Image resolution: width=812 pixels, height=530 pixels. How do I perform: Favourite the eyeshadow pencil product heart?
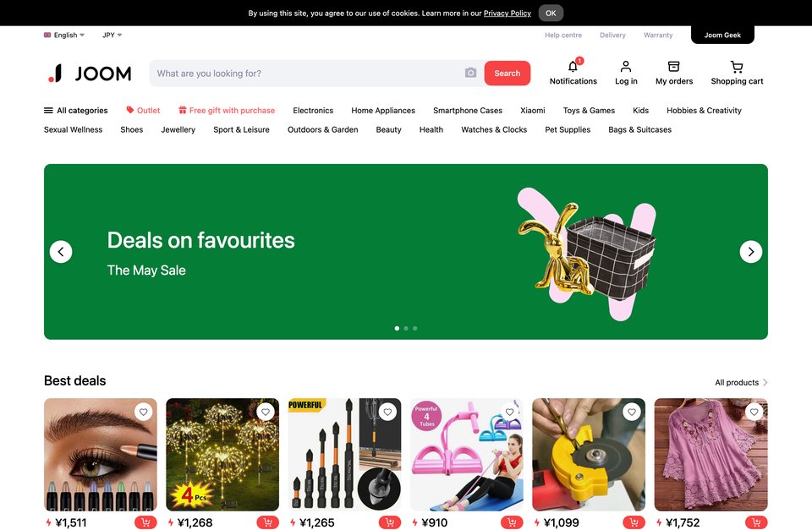click(x=144, y=412)
